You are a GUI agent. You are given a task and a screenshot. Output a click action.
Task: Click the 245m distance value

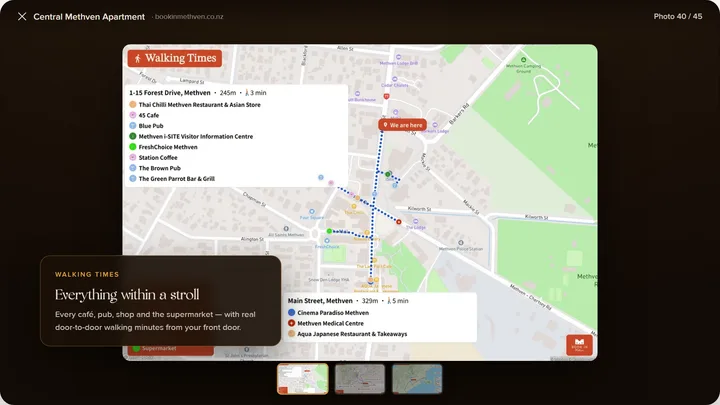(x=228, y=93)
